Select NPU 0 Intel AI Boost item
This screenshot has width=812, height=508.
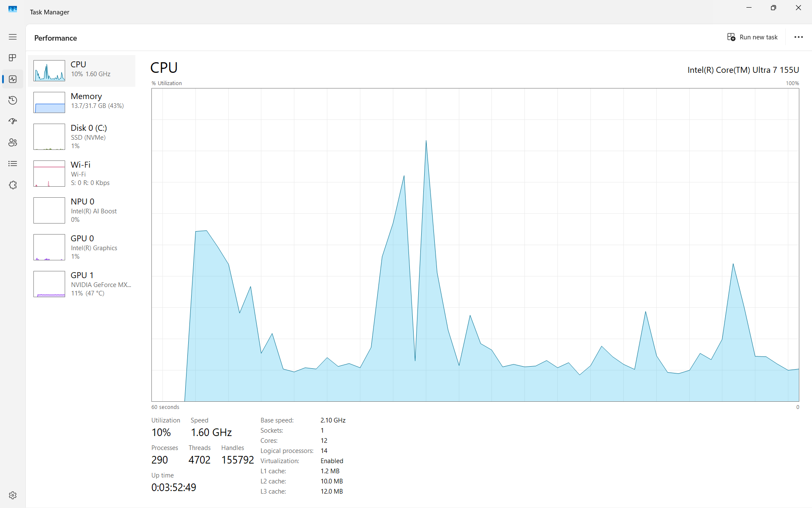coord(97,210)
